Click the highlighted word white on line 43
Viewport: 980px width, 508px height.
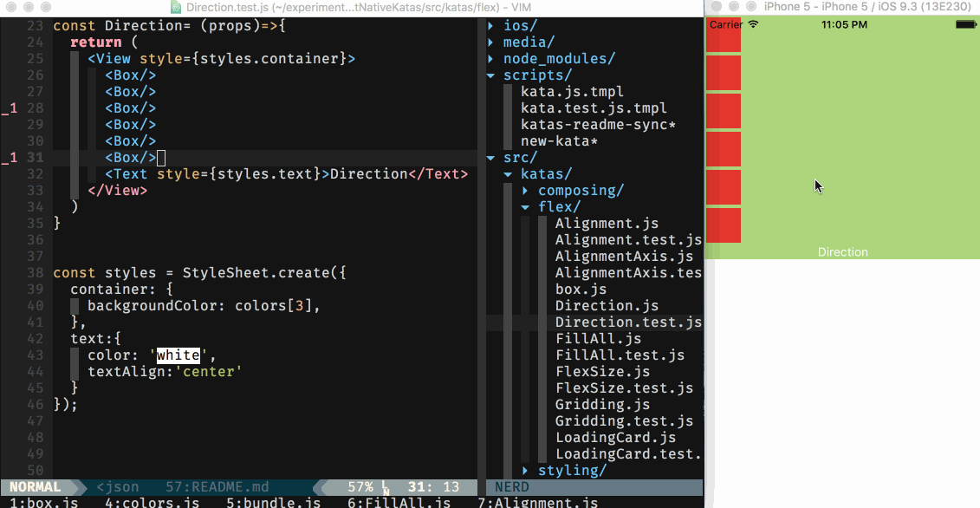pos(178,355)
